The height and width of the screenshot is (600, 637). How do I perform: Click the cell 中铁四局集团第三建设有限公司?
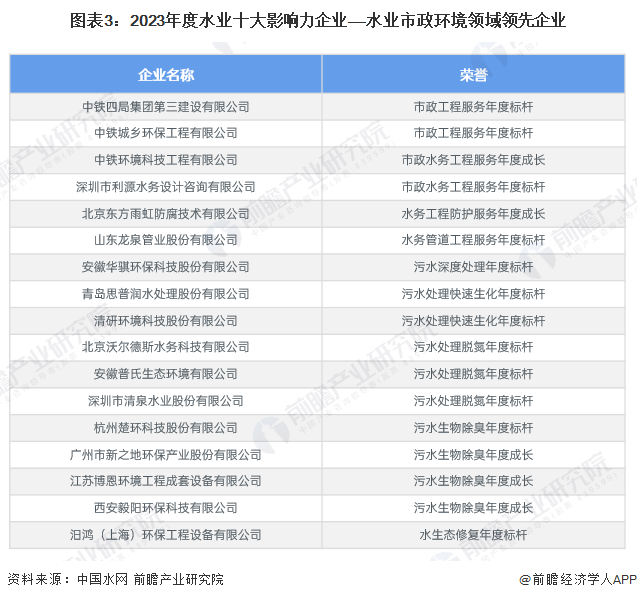click(x=166, y=107)
